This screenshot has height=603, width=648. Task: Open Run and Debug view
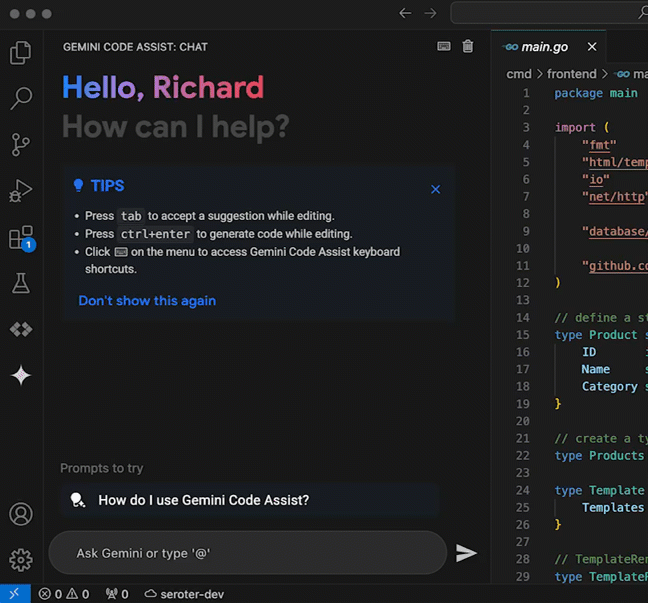point(21,191)
